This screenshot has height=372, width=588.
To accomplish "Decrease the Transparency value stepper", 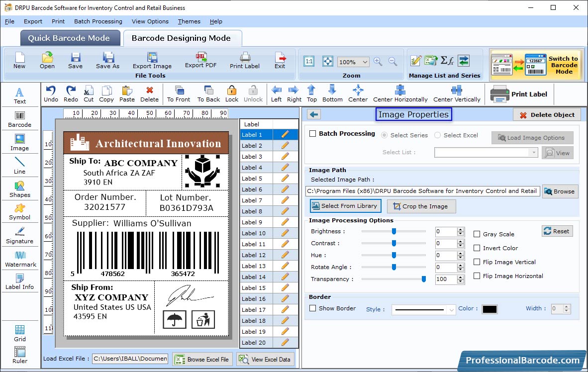I will pos(461,281).
